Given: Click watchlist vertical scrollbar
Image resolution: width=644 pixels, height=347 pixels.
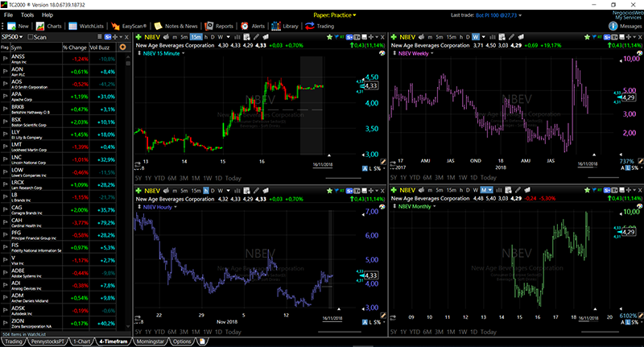Looking at the screenshot, I should (x=128, y=191).
